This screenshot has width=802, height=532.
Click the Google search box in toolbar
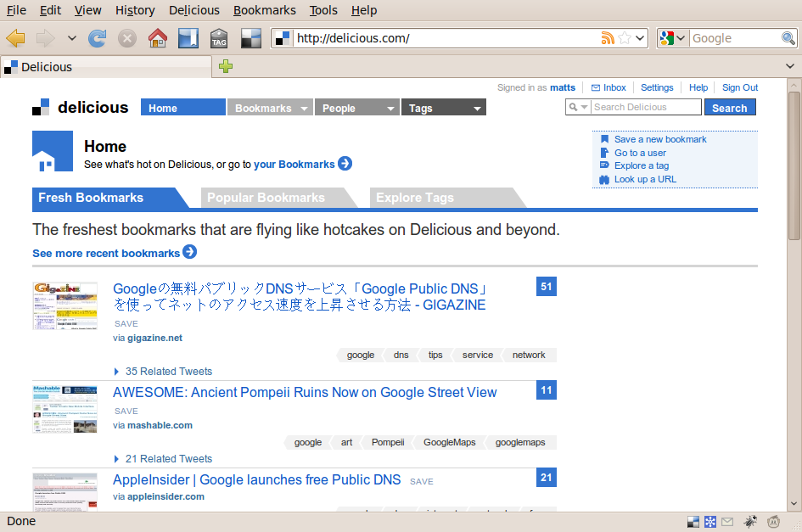click(x=735, y=38)
